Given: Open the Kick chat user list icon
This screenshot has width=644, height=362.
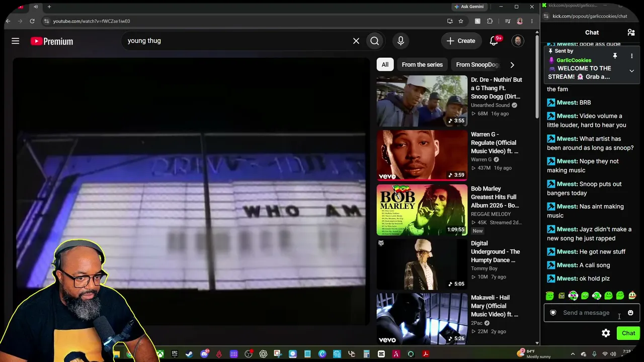Looking at the screenshot, I should coord(631,33).
